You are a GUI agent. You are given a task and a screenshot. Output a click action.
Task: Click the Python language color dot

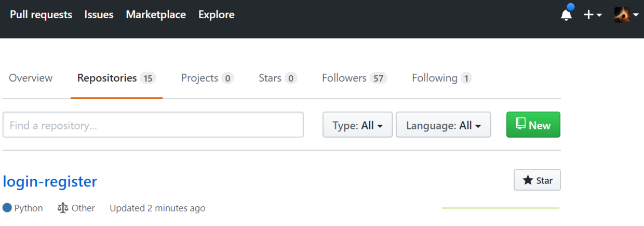point(7,208)
